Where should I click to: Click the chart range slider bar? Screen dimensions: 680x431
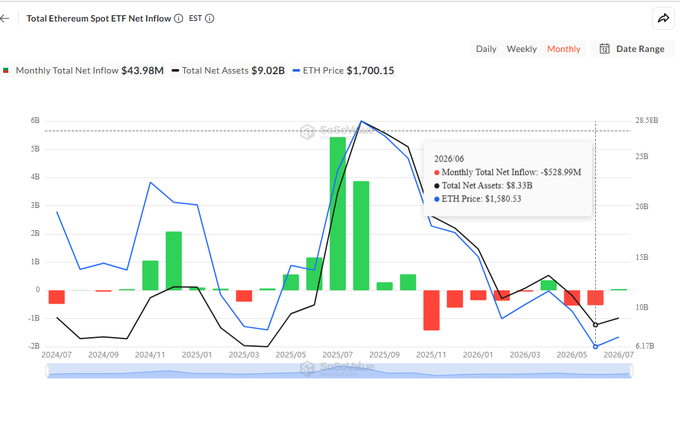coord(339,371)
